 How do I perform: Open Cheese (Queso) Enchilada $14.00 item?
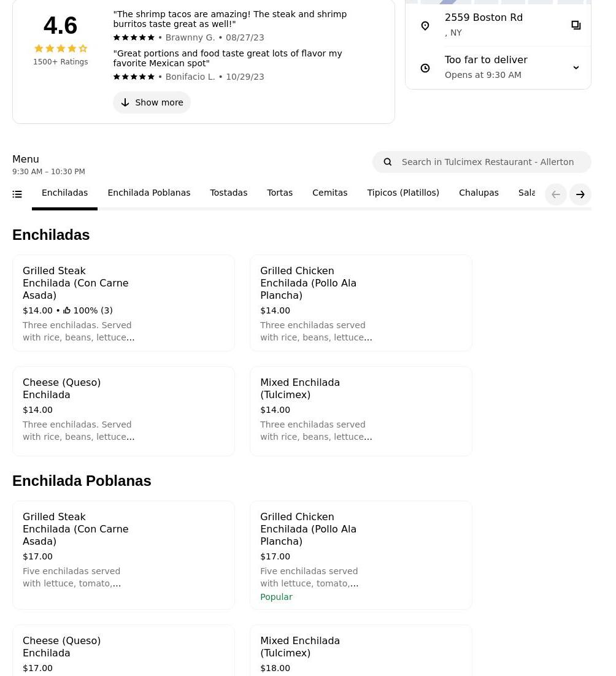[123, 411]
